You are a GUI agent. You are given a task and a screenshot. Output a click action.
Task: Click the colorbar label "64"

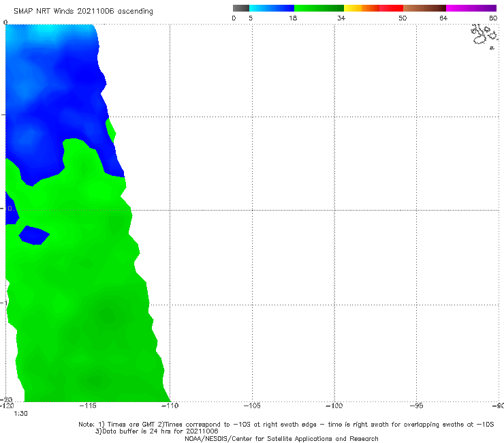(x=443, y=18)
